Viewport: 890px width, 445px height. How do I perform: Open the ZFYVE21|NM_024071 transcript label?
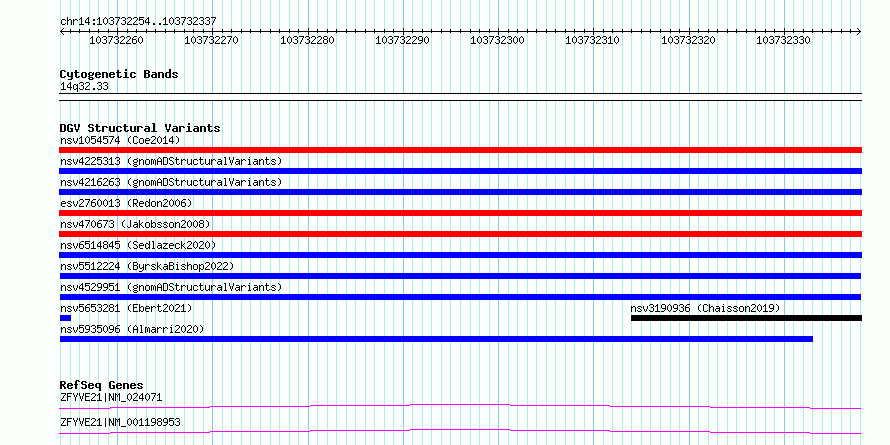(x=111, y=397)
